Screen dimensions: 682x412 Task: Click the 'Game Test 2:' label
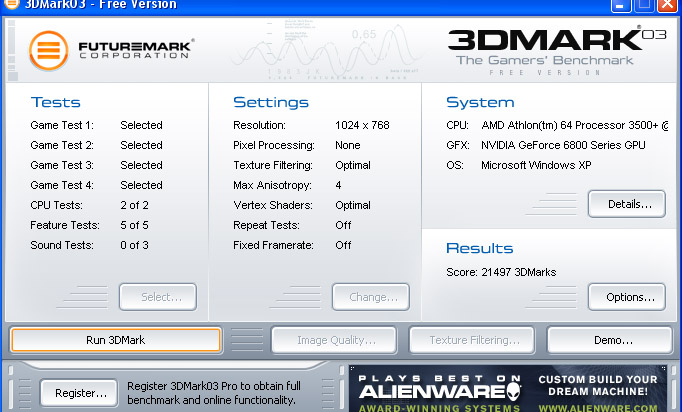click(x=62, y=145)
